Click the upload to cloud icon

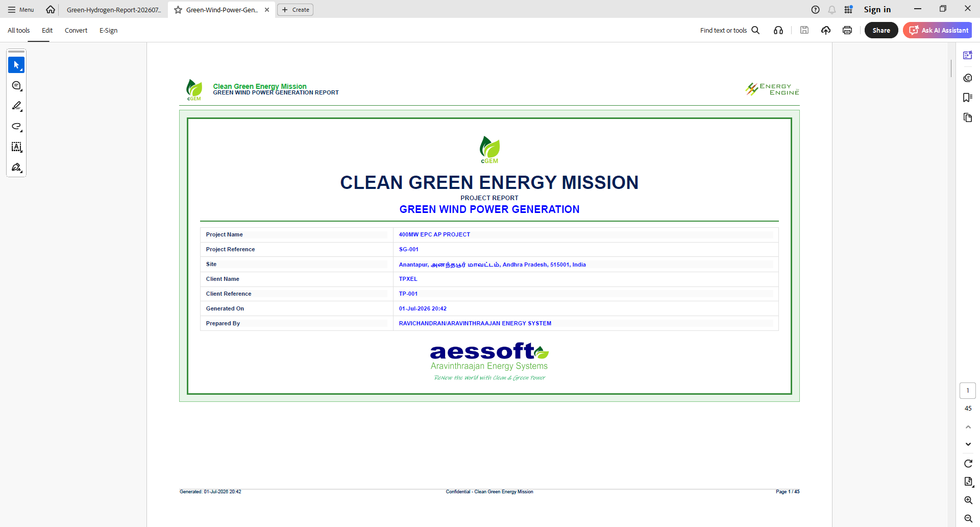click(826, 31)
